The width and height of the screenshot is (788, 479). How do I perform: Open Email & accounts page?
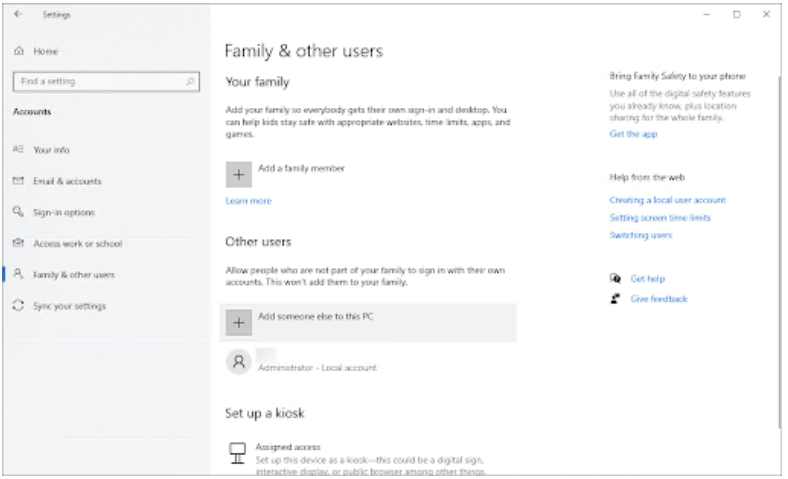[x=67, y=181]
